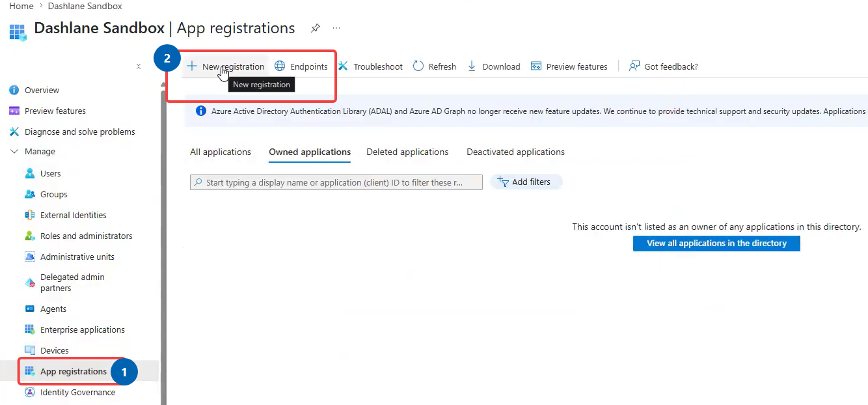Click the Endpoints label
868x405 pixels.
click(x=309, y=66)
